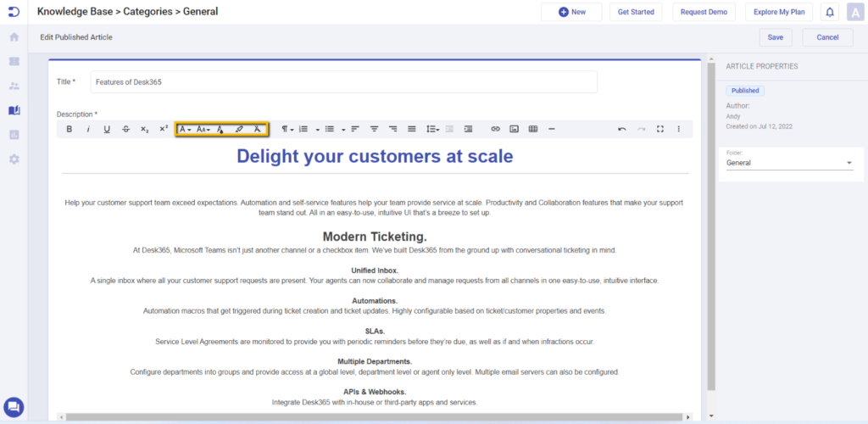Open more editor options menu
This screenshot has width=868, height=424.
679,129
